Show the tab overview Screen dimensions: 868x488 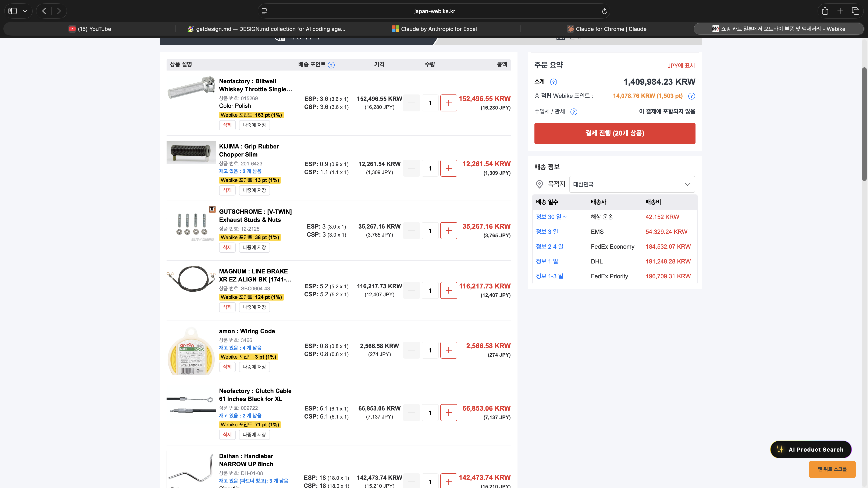pyautogui.click(x=855, y=11)
